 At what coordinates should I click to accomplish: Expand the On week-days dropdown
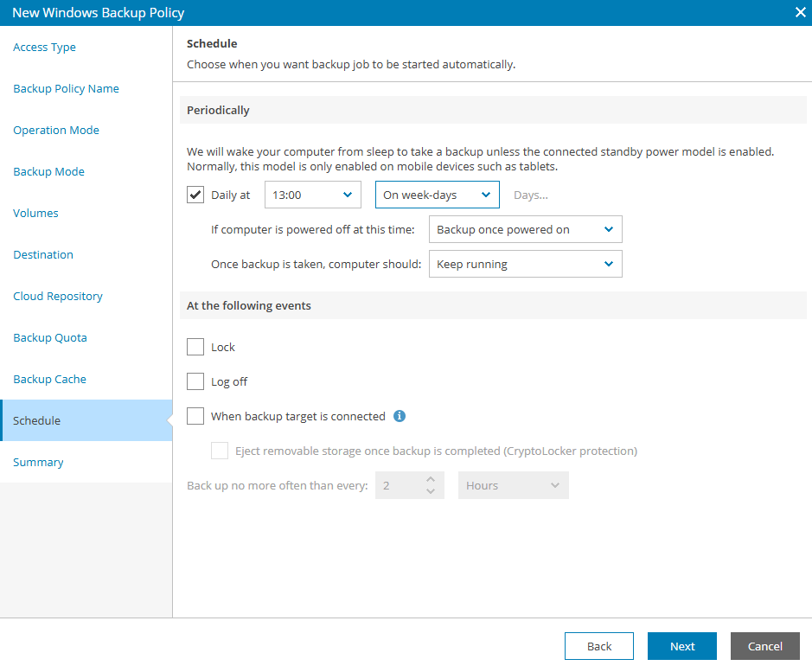(437, 195)
